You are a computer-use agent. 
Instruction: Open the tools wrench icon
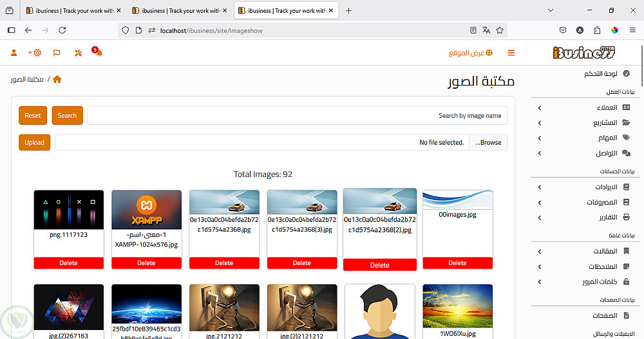click(78, 53)
